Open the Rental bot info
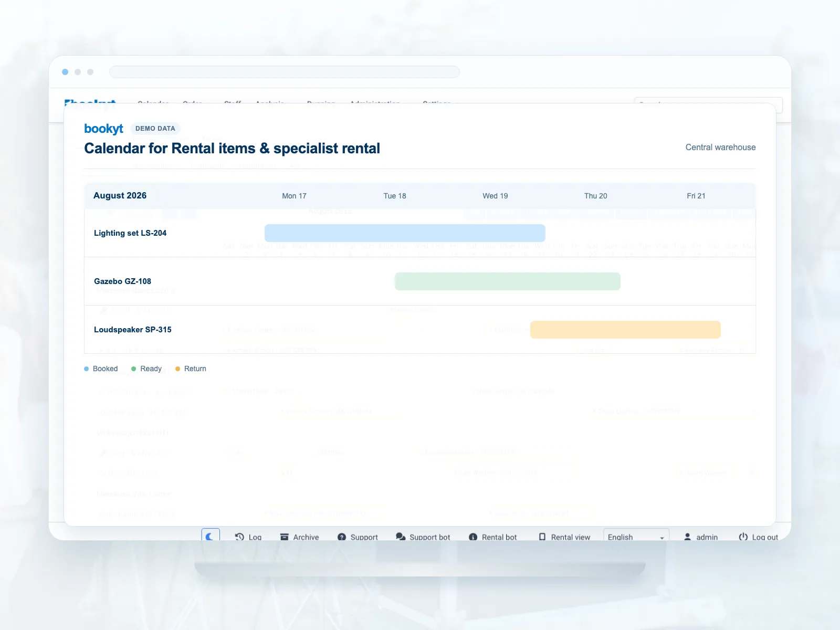 click(493, 537)
